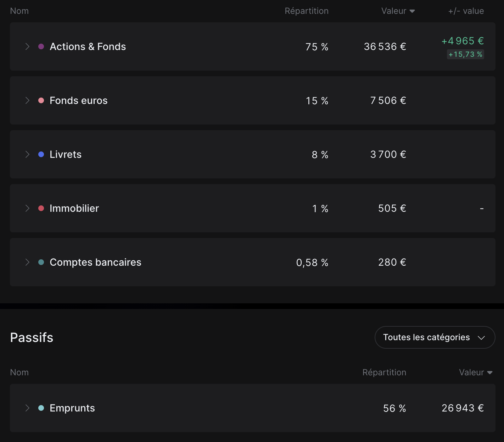Expand the Fonds euros row chevron
Viewport: 504px width, 442px height.
click(27, 100)
